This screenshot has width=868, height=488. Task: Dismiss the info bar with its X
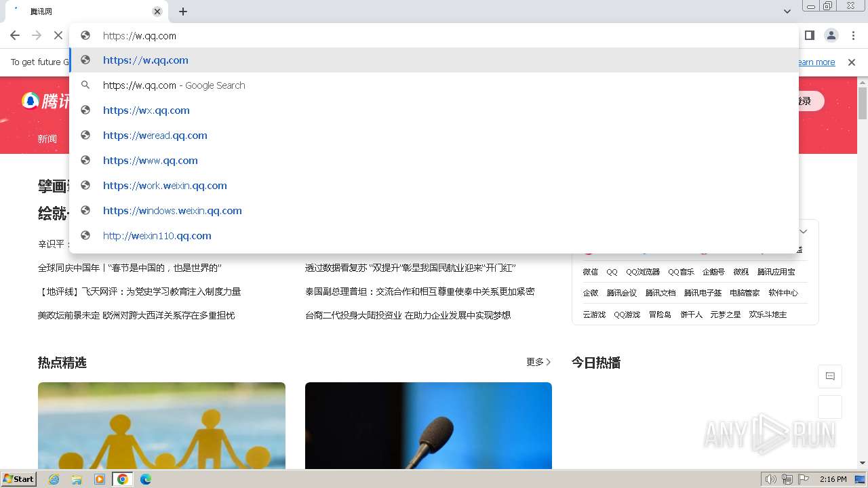852,62
